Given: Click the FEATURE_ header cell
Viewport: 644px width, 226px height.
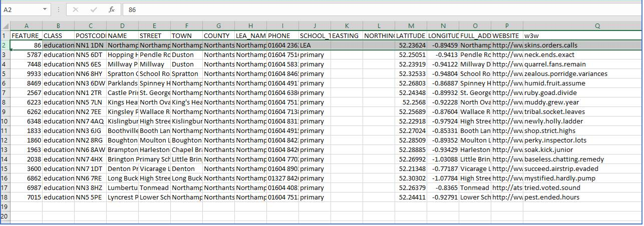Looking at the screenshot, I should (x=27, y=35).
